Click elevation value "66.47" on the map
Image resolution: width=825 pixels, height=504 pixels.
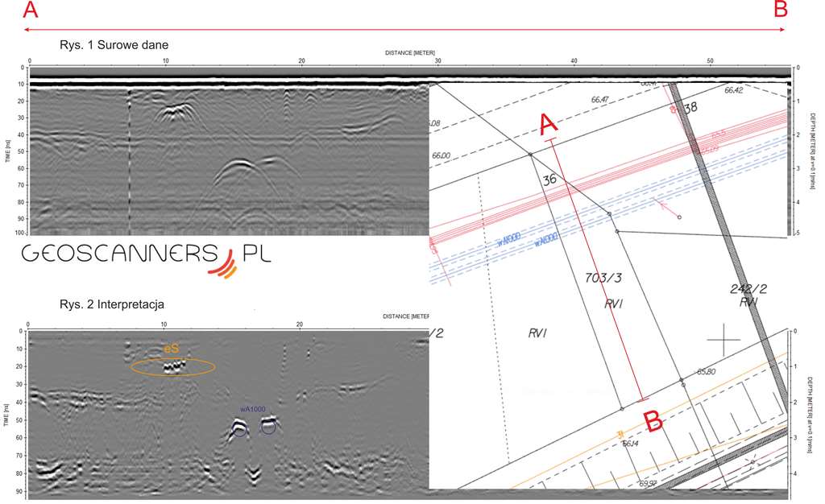point(599,99)
